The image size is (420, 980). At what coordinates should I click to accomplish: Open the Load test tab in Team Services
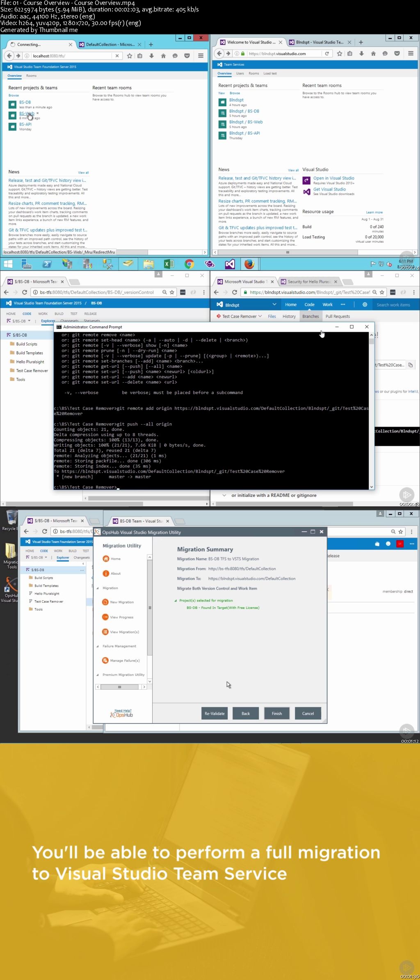click(270, 73)
